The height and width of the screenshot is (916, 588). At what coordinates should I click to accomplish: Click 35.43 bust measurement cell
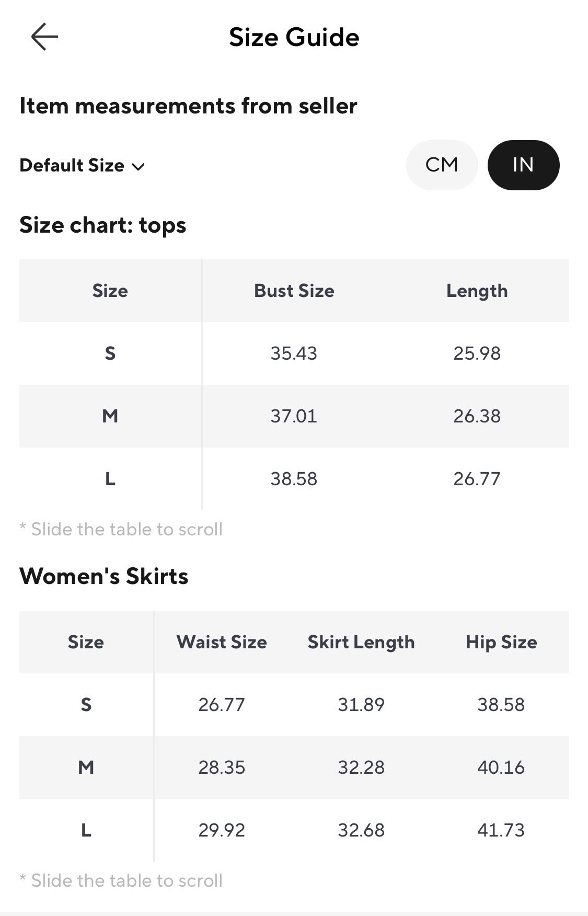point(294,353)
